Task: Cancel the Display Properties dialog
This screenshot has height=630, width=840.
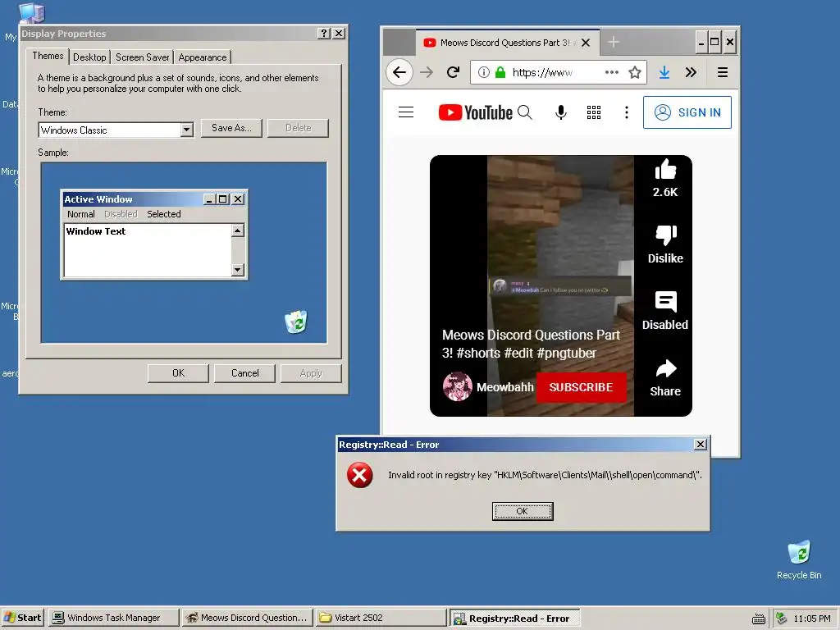Action: [244, 373]
